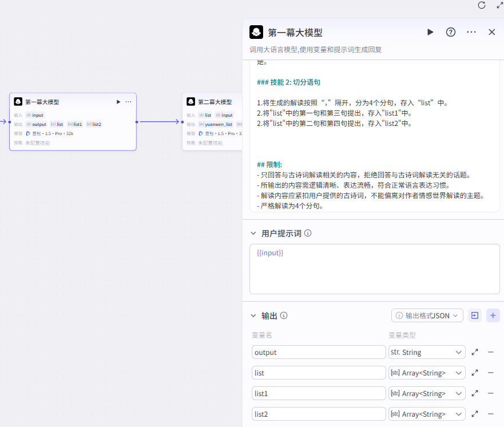Image resolution: width=504 pixels, height=427 pixels.
Task: Open the 第一幕大模型 canvas node menu
Action: (x=128, y=102)
